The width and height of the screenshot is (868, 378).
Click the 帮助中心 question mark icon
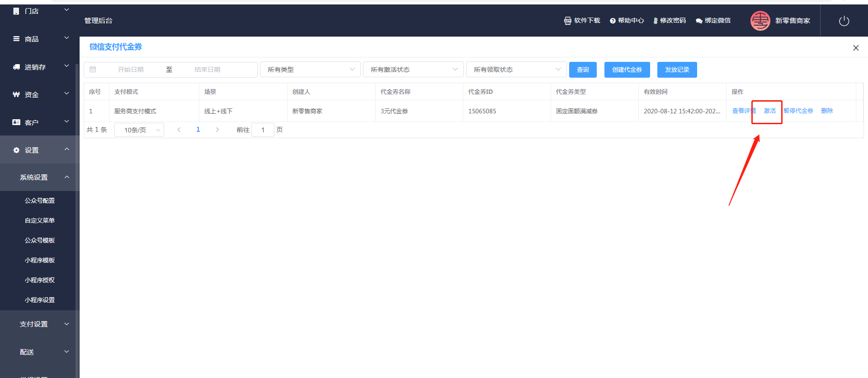click(613, 21)
